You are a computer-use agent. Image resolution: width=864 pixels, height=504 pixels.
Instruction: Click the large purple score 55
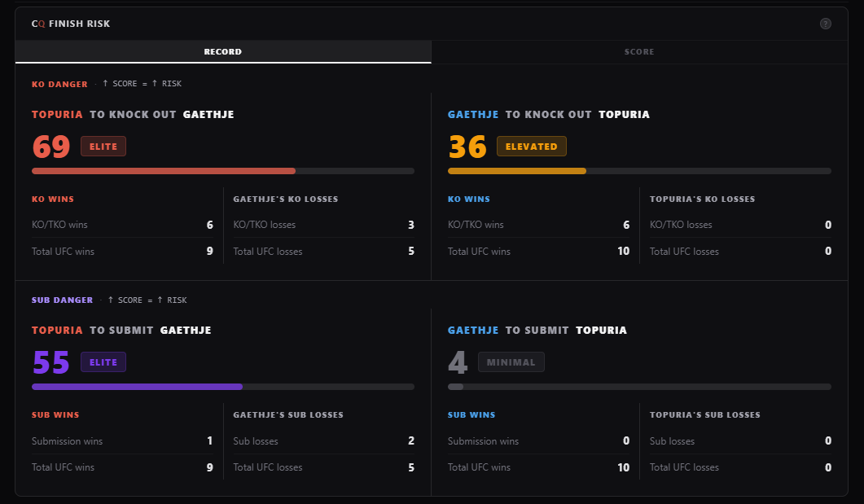pyautogui.click(x=51, y=363)
